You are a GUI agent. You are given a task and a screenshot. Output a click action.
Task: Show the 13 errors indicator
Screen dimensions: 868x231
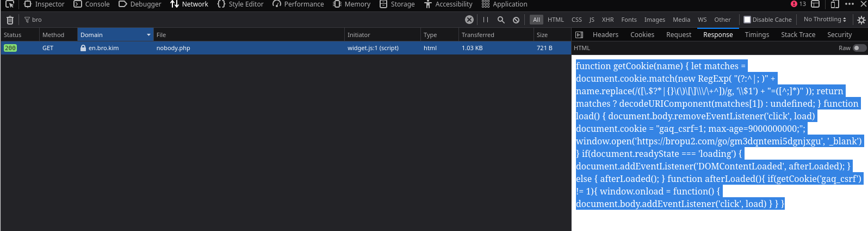[798, 4]
